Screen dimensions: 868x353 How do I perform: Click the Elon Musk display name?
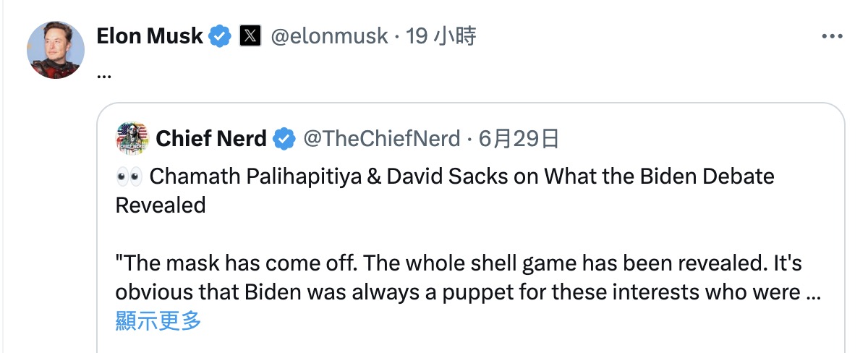click(x=150, y=36)
